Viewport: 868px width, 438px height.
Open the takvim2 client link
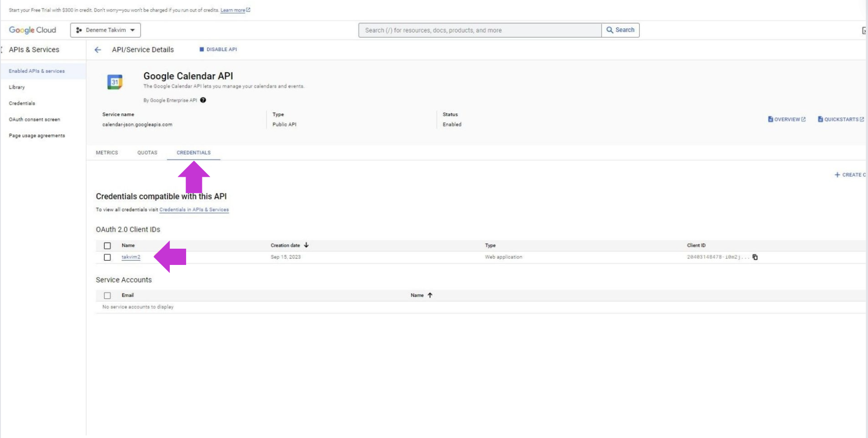pyautogui.click(x=131, y=257)
